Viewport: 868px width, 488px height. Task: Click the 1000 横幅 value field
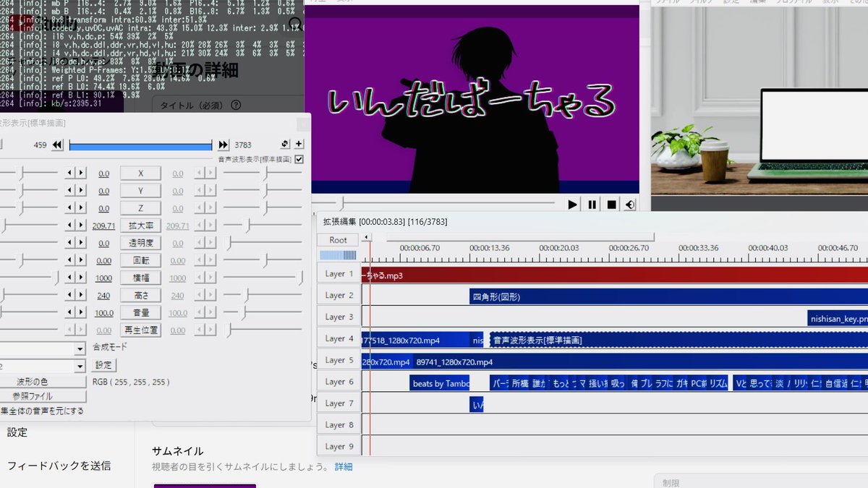(x=103, y=278)
